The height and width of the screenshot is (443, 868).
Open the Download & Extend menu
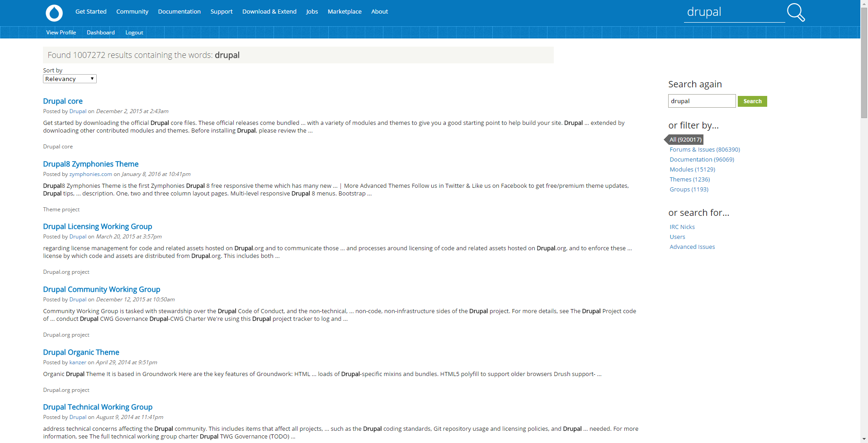coord(269,11)
